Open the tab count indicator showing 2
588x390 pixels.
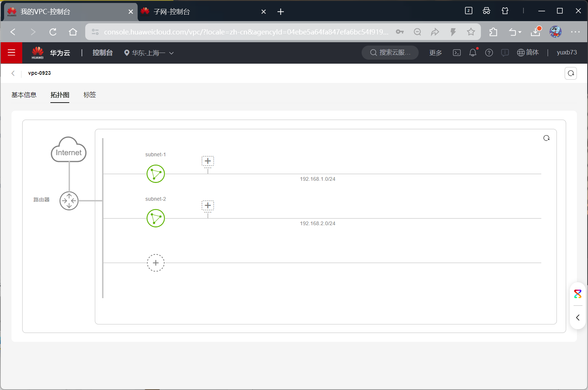pos(469,11)
